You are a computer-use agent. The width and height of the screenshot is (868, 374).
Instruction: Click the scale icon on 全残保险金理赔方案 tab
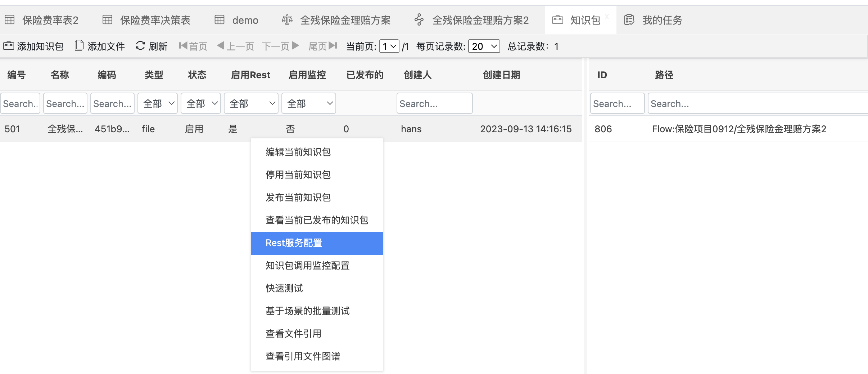[287, 20]
